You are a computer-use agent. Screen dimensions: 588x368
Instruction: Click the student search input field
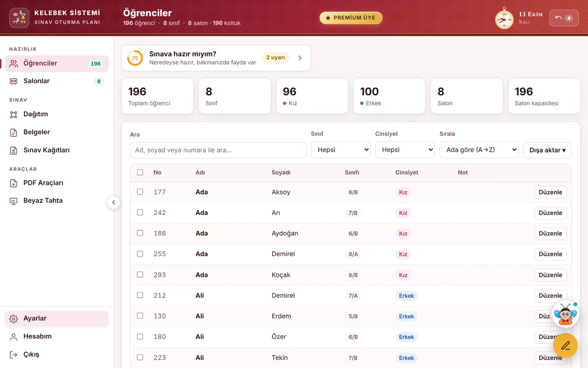[218, 150]
